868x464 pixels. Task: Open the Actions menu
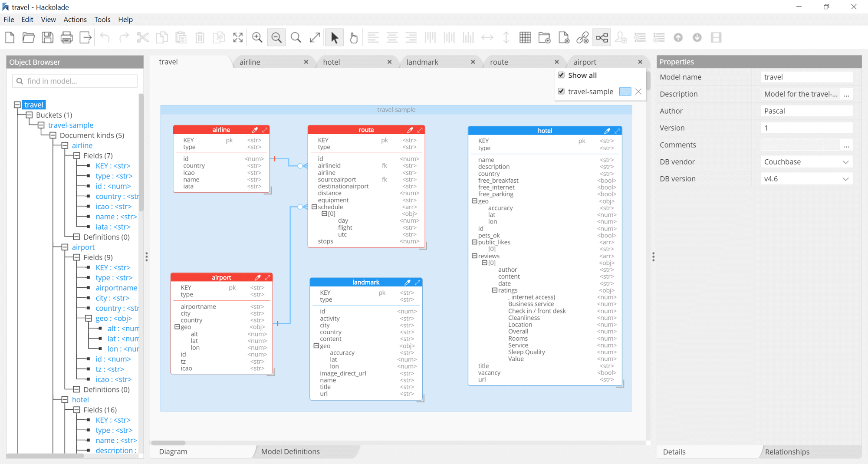pyautogui.click(x=75, y=20)
